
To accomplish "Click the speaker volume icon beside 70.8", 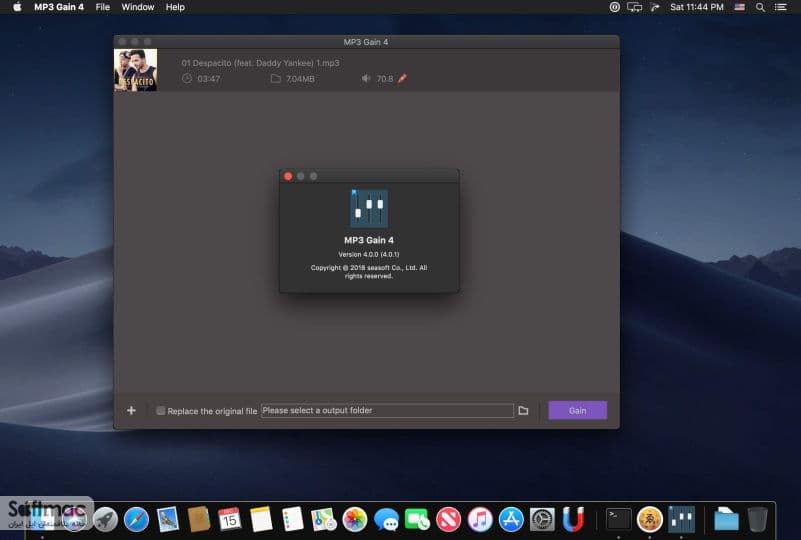I will coord(366,78).
